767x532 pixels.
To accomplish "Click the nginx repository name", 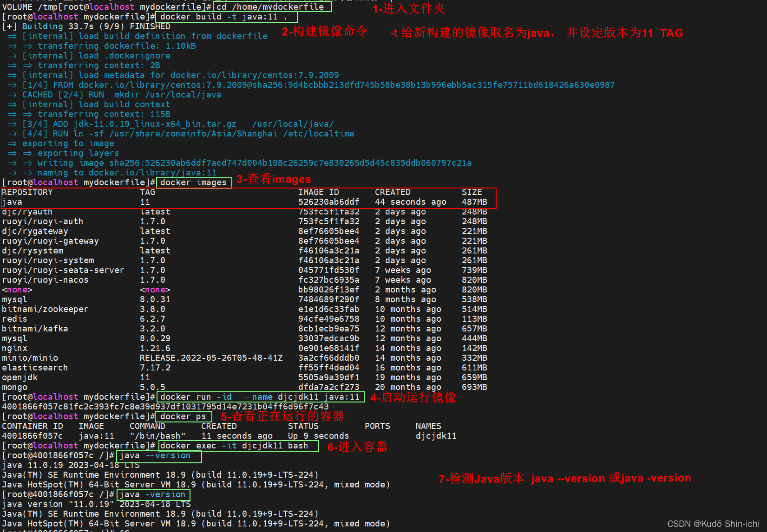I will coord(14,348).
